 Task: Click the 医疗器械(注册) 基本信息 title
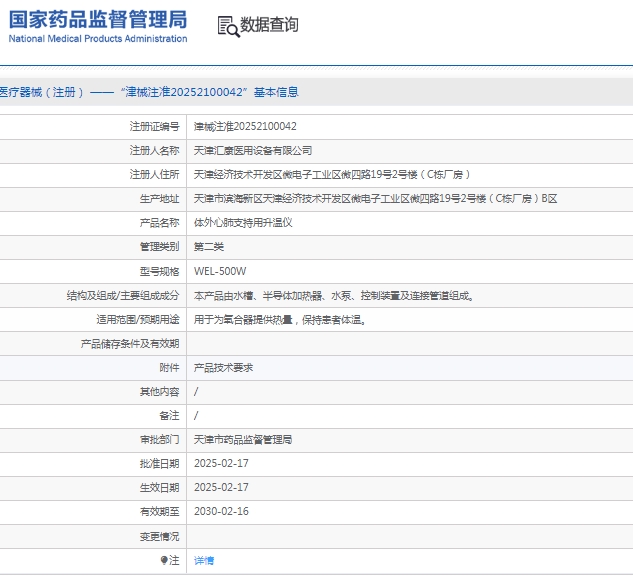149,92
